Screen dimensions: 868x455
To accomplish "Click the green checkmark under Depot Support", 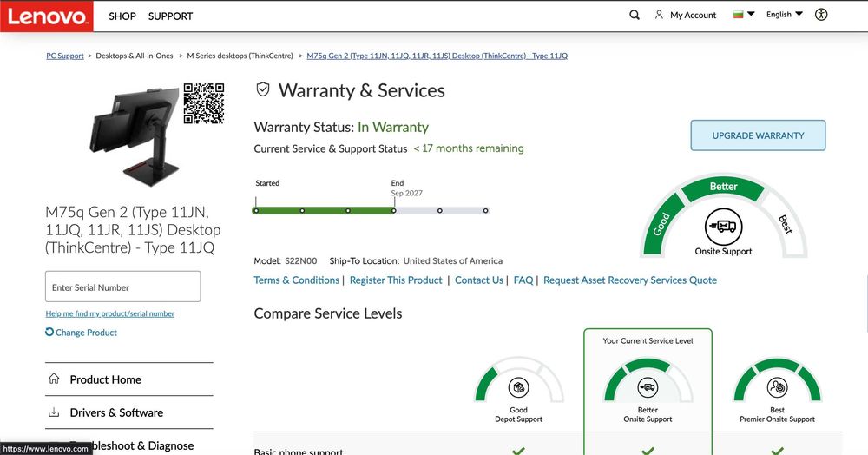I will [x=518, y=451].
